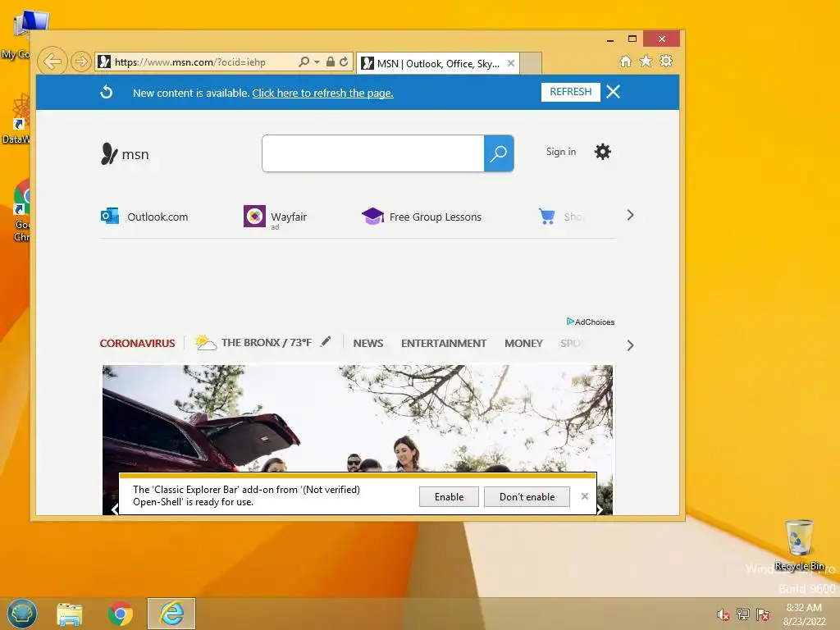
Task: Open the Recycle Bin on desktop
Action: (x=799, y=545)
